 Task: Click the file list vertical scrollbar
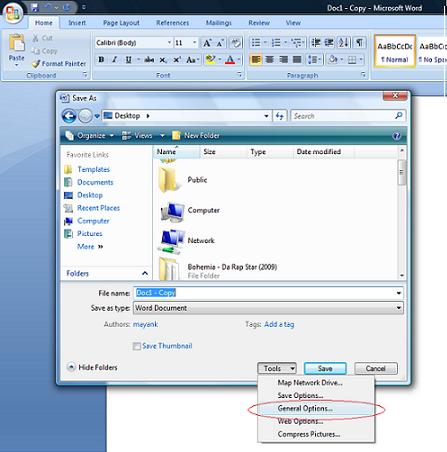[402, 212]
